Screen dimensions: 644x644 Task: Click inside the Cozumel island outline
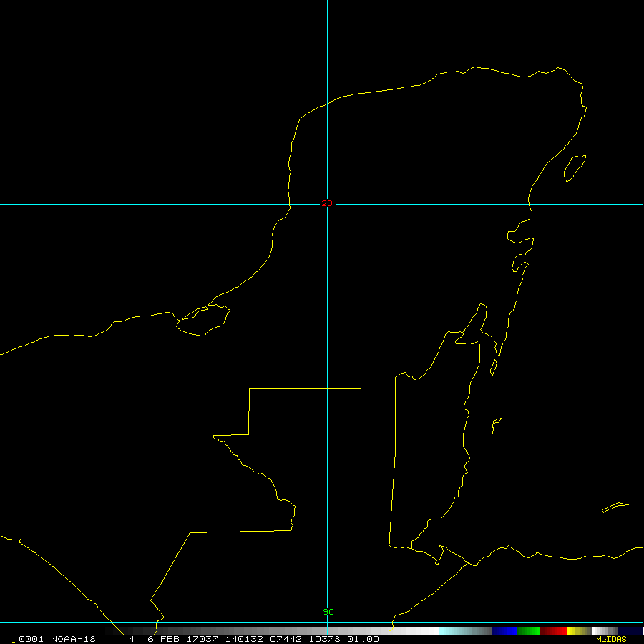(575, 168)
